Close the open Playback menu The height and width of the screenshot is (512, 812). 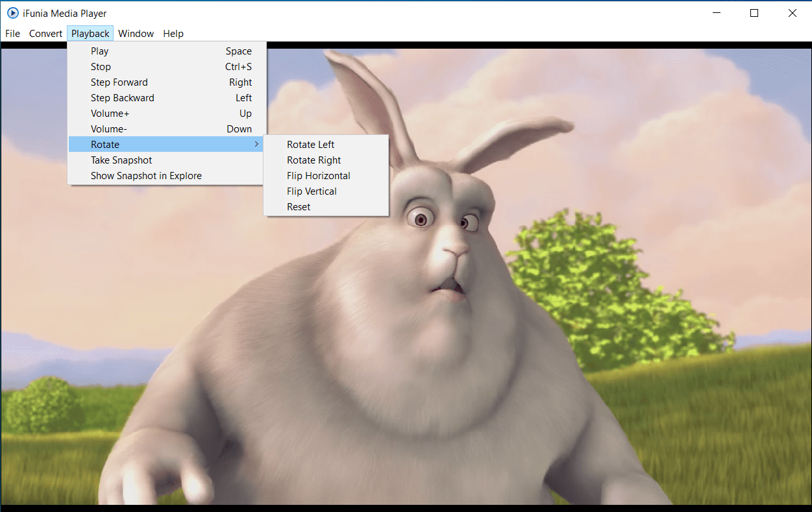pyautogui.click(x=90, y=34)
